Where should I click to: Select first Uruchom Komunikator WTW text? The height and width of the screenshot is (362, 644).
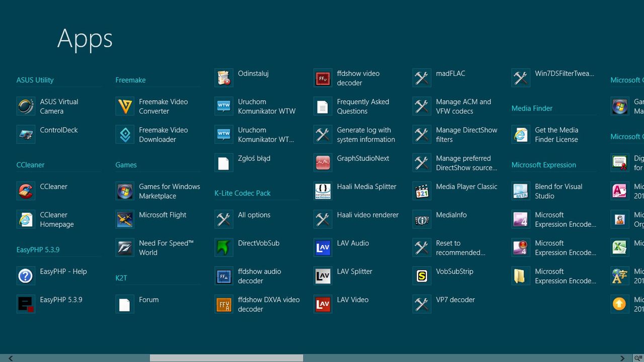[x=267, y=107]
